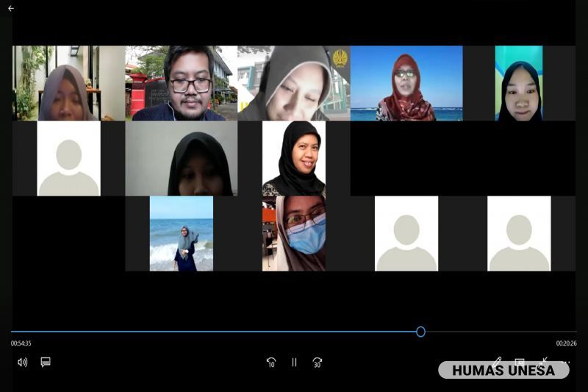Click the played portion of the progress bar
The image size is (588, 392).
214,332
